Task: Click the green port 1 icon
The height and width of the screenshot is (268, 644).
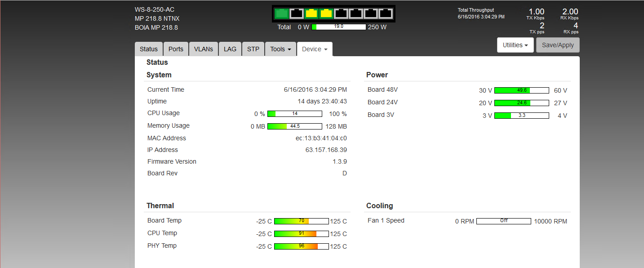Action: click(281, 13)
